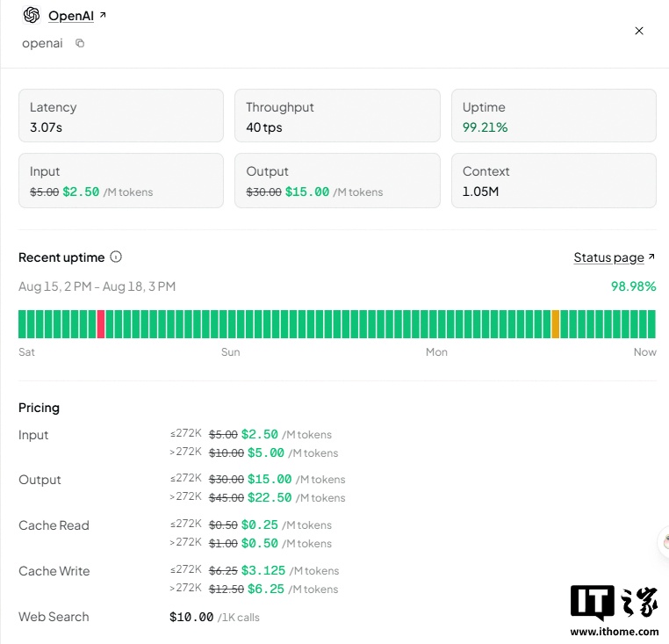Click the Throughput 40 tps card

pyautogui.click(x=337, y=116)
